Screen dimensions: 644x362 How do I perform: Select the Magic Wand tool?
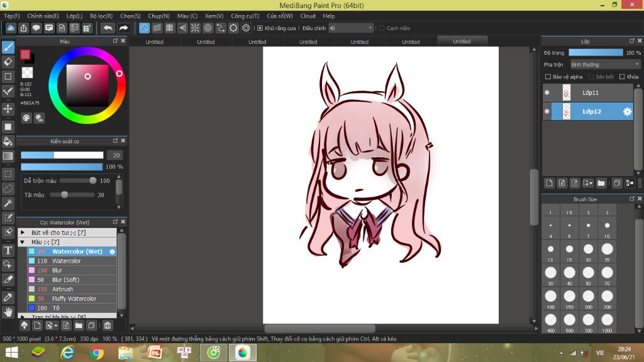click(8, 203)
